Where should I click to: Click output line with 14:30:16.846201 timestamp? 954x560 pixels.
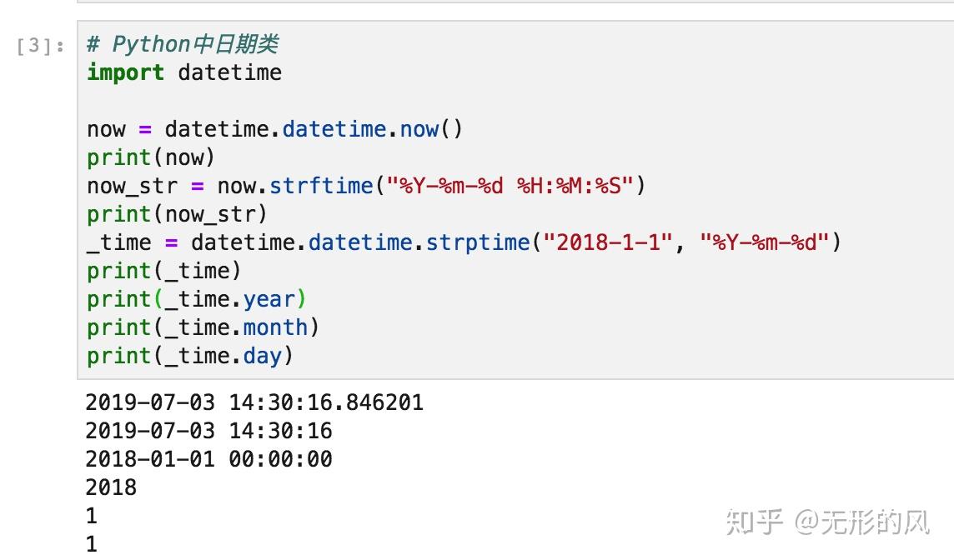click(x=254, y=402)
